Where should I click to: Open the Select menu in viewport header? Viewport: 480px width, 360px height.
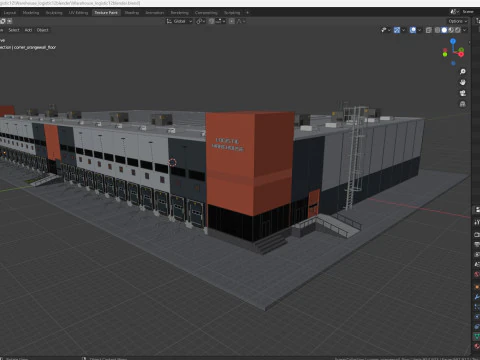tap(14, 30)
